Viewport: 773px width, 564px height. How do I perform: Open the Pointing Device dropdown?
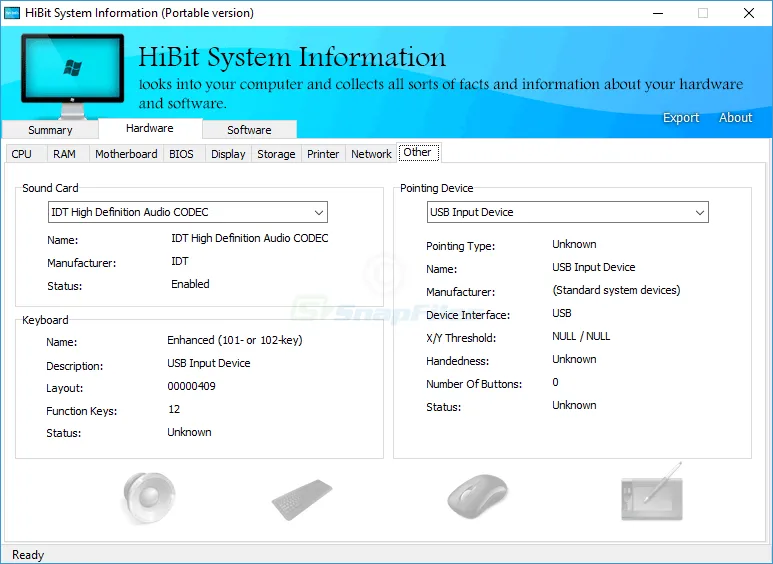(x=567, y=212)
